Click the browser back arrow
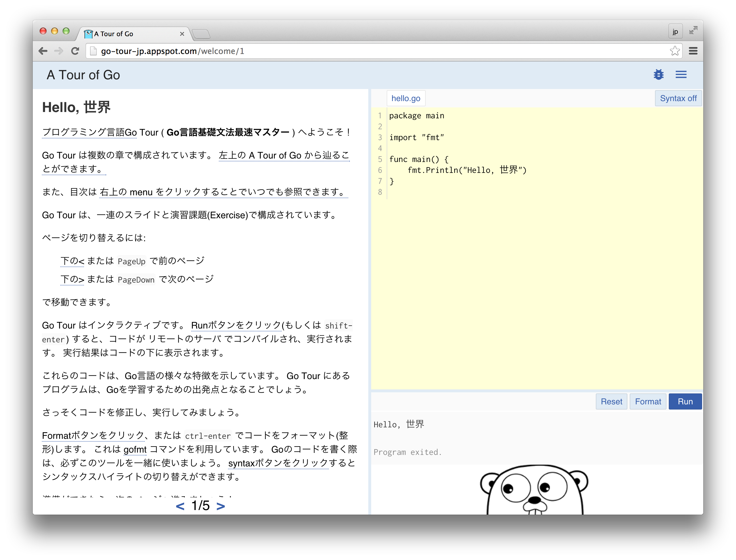The height and width of the screenshot is (560, 736). point(43,51)
